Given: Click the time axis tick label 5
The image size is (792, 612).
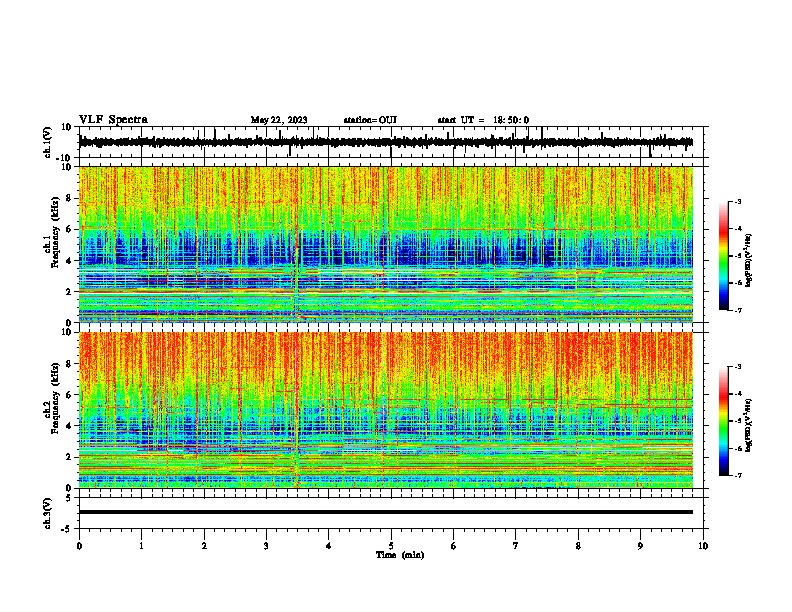Looking at the screenshot, I should 391,546.
